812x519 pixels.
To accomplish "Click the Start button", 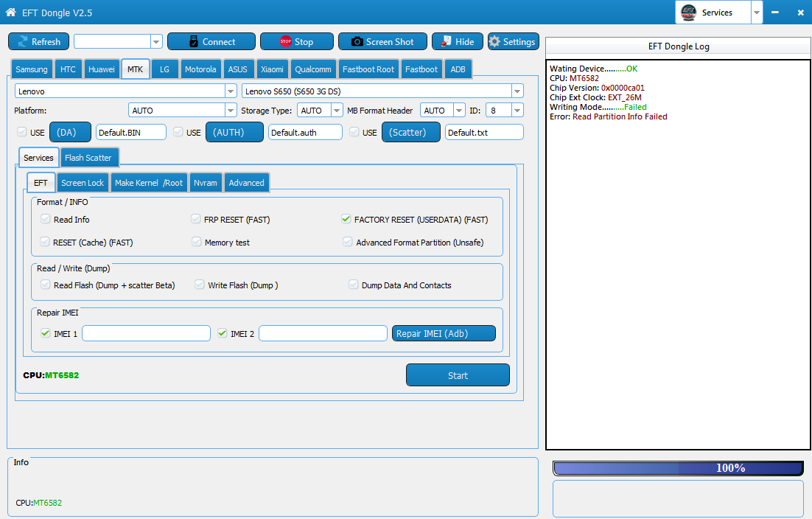I will [458, 375].
